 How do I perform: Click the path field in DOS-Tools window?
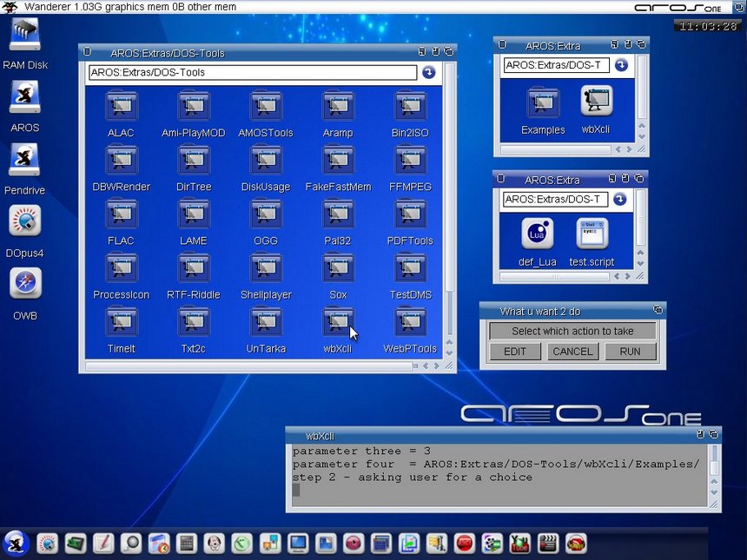pyautogui.click(x=252, y=73)
